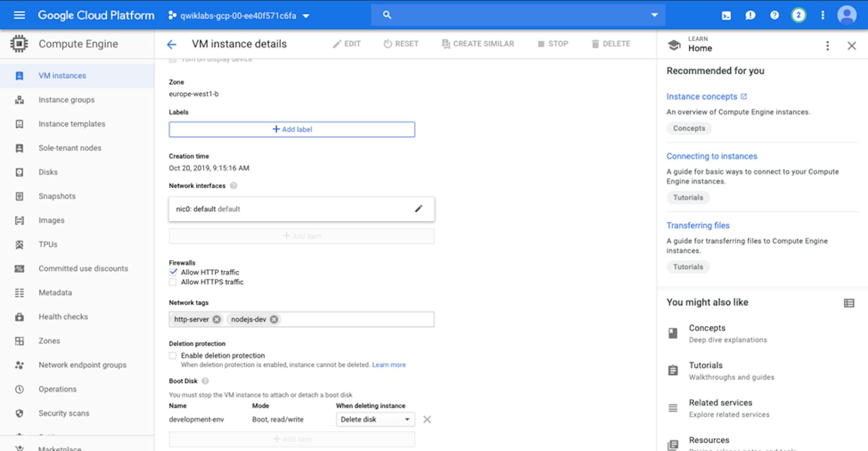Open Transferring files link
The width and height of the screenshot is (868, 451).
698,225
